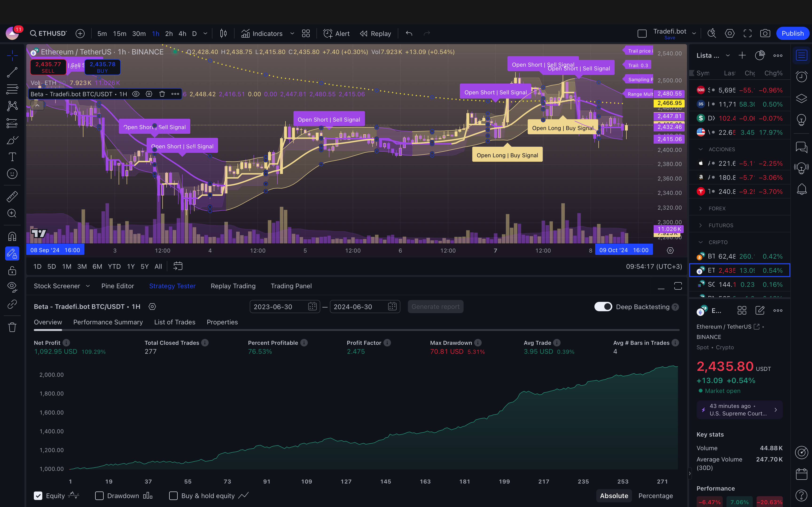Image resolution: width=812 pixels, height=507 pixels.
Task: Take a chart snapshot with camera icon
Action: [x=765, y=34]
